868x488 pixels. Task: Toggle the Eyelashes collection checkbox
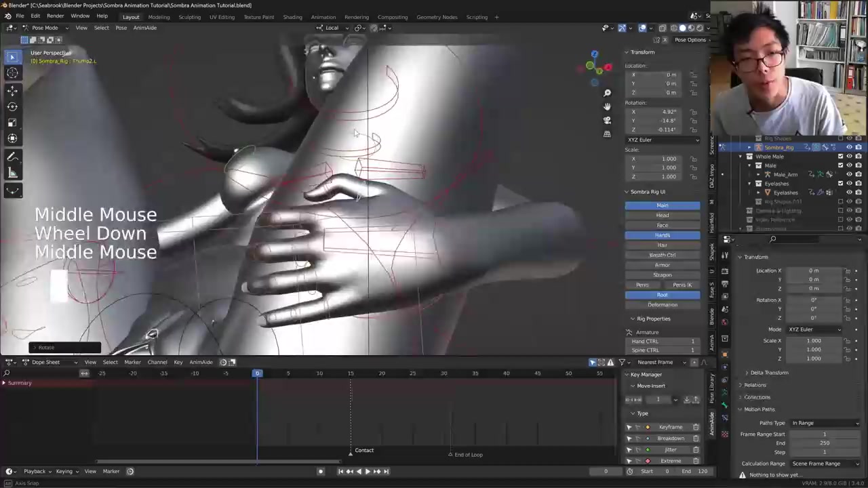840,184
